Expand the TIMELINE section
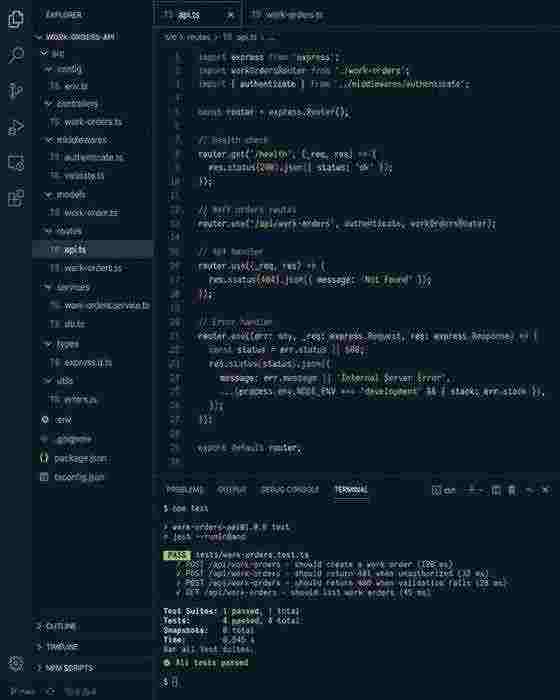 tap(92, 646)
